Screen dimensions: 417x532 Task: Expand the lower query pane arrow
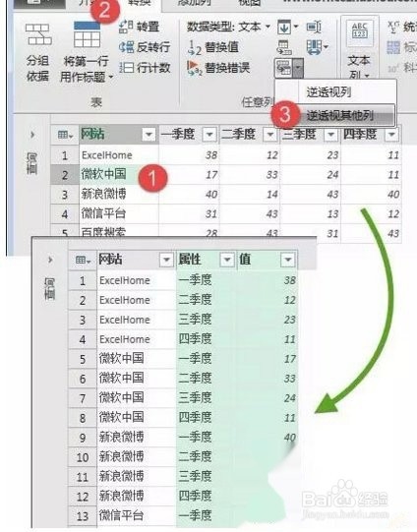pyautogui.click(x=50, y=260)
